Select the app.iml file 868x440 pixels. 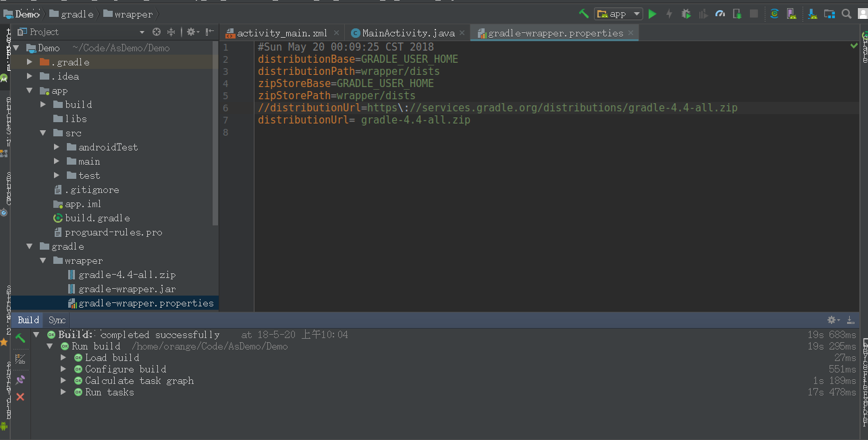click(x=77, y=204)
